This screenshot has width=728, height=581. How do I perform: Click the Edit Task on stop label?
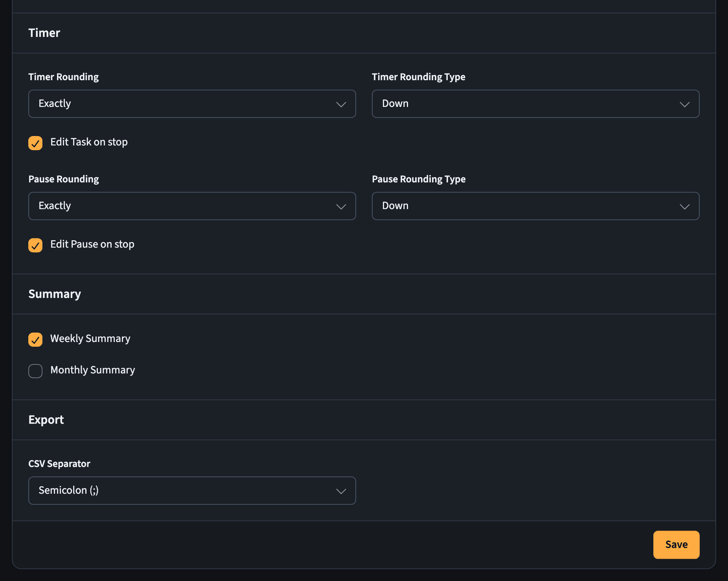89,142
